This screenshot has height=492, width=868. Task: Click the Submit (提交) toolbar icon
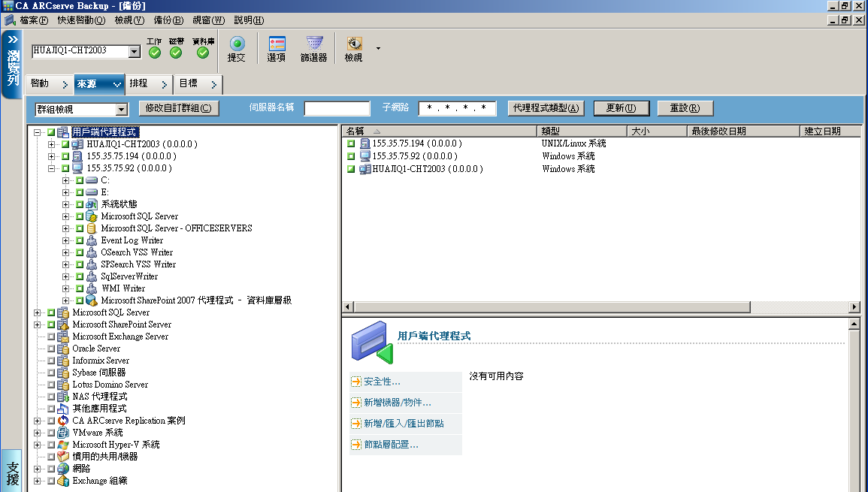click(237, 44)
